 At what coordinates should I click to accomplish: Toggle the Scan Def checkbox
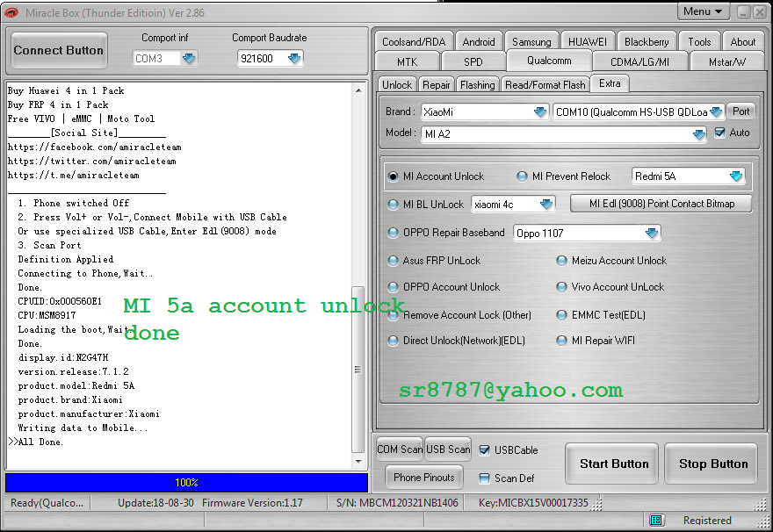click(x=484, y=478)
